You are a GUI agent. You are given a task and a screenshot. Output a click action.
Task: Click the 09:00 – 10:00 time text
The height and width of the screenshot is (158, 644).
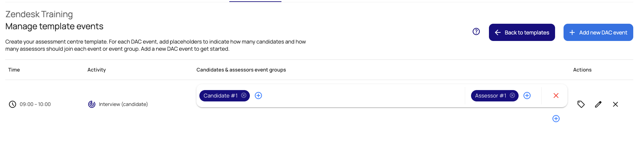pos(35,104)
